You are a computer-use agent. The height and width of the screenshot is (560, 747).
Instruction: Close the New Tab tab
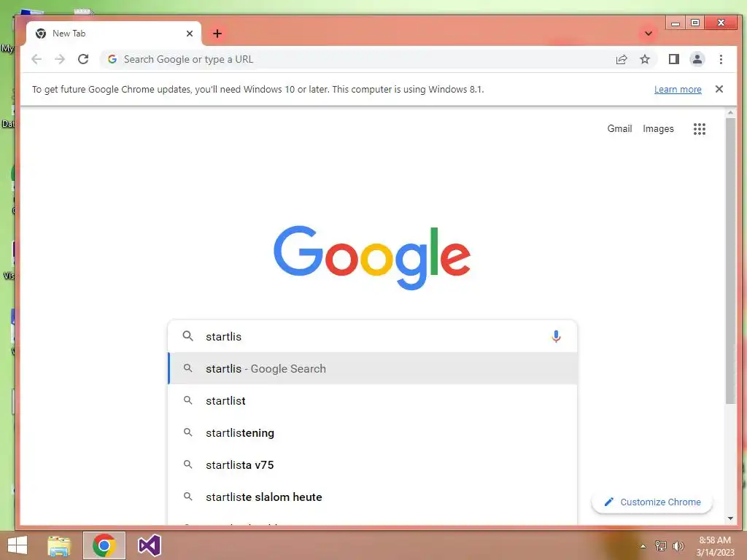[x=190, y=34]
